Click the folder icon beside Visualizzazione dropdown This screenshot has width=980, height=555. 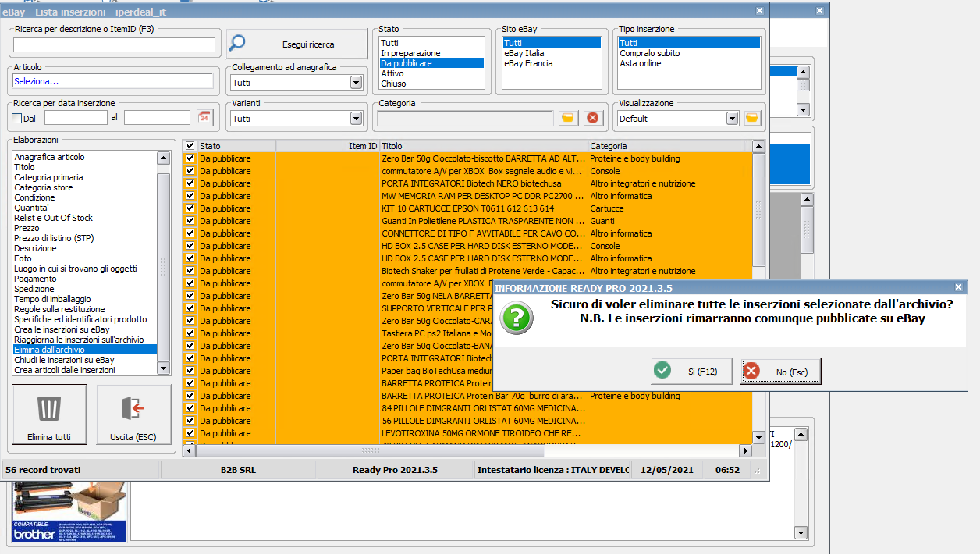click(751, 118)
